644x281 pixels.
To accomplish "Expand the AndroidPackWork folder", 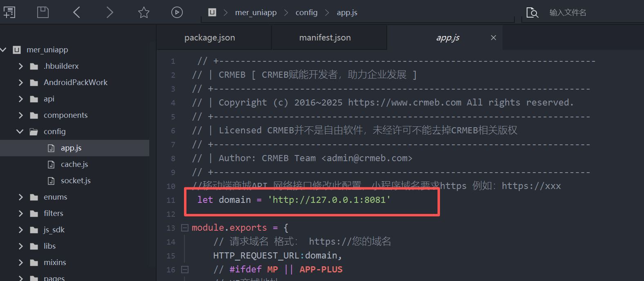I will [x=20, y=82].
